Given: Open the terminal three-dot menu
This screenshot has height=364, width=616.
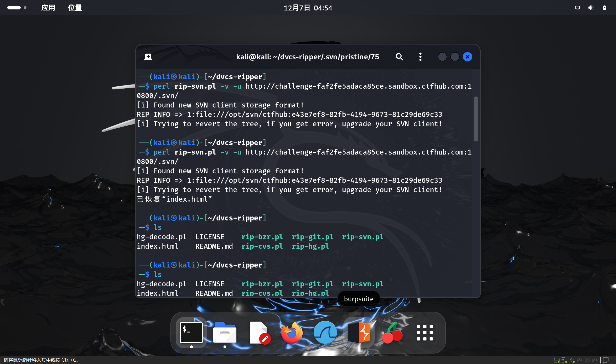Looking at the screenshot, I should coord(420,57).
